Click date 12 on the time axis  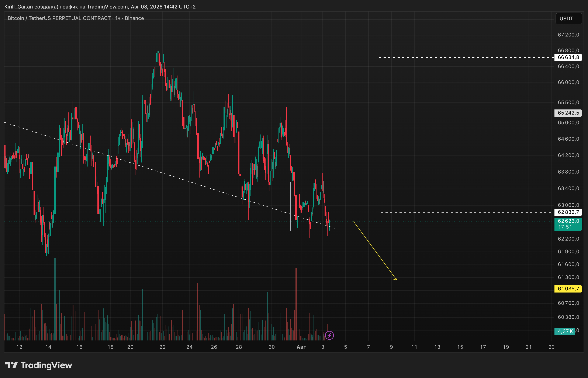[19, 347]
